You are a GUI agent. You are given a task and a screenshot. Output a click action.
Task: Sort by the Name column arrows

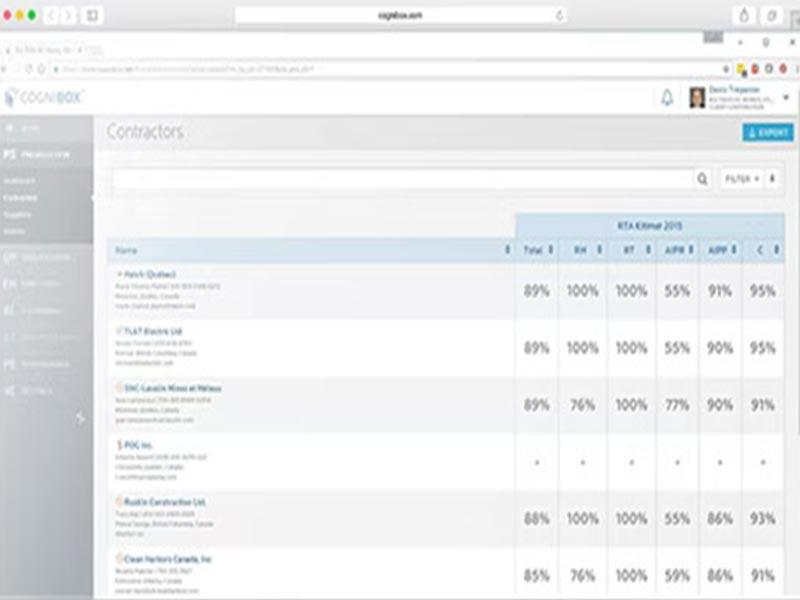(x=507, y=249)
